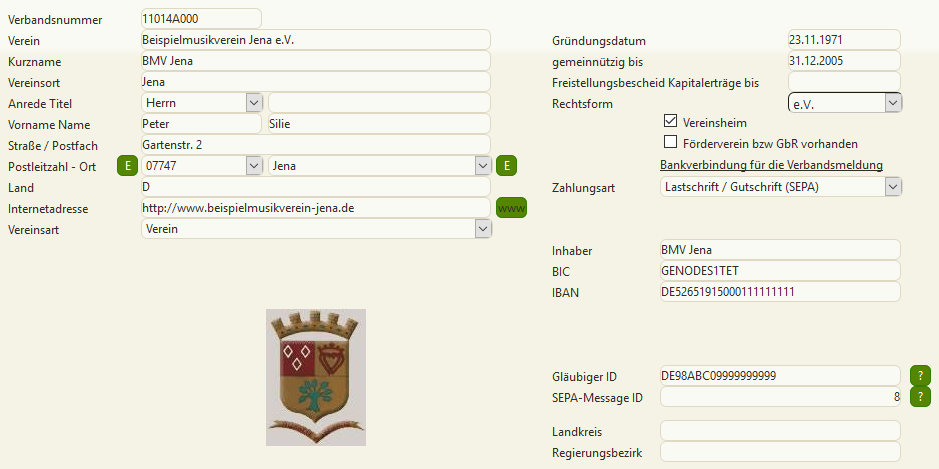Enable Förderverein bzw GbR vorhanden checkbox
Viewport: 939px width, 469px height.
click(670, 143)
